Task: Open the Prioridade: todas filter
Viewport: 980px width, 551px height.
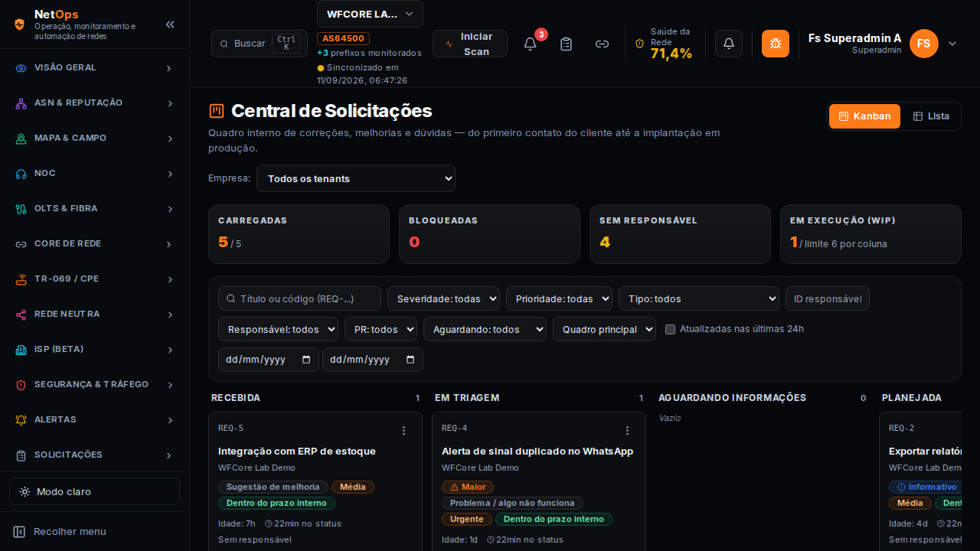Action: (x=560, y=298)
